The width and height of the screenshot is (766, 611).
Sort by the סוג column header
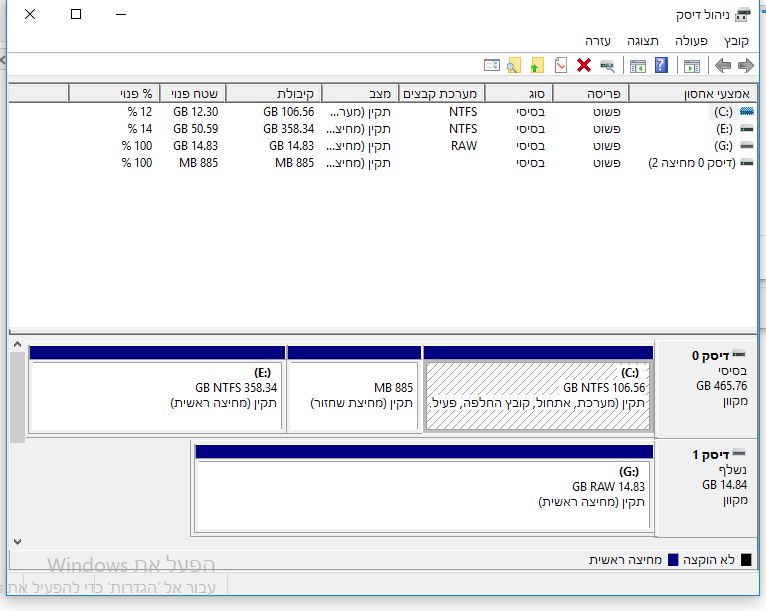(x=518, y=93)
